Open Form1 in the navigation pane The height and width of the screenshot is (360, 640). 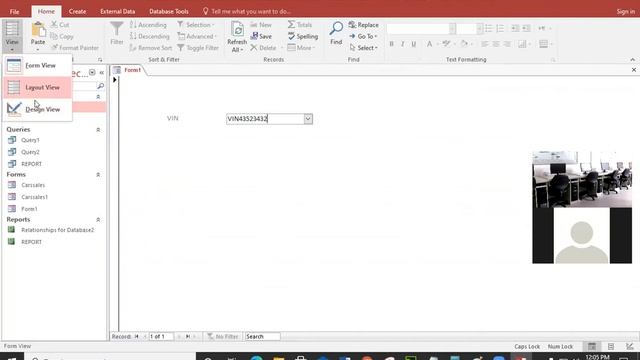click(x=29, y=209)
